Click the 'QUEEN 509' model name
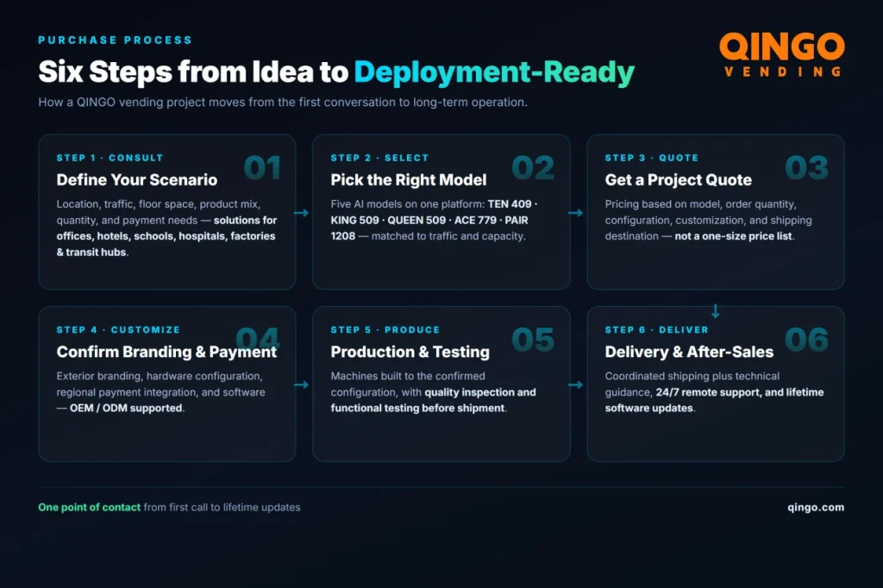This screenshot has height=588, width=883. point(416,220)
